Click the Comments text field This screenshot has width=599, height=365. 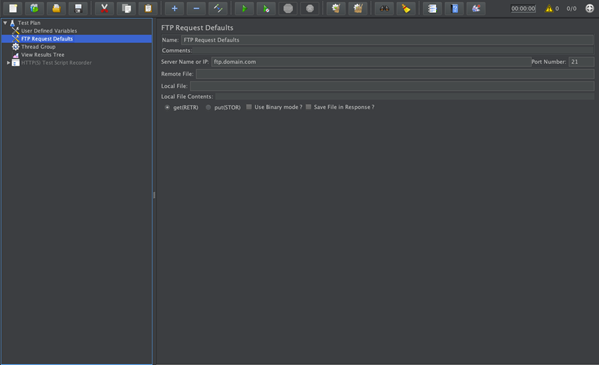tap(393, 50)
